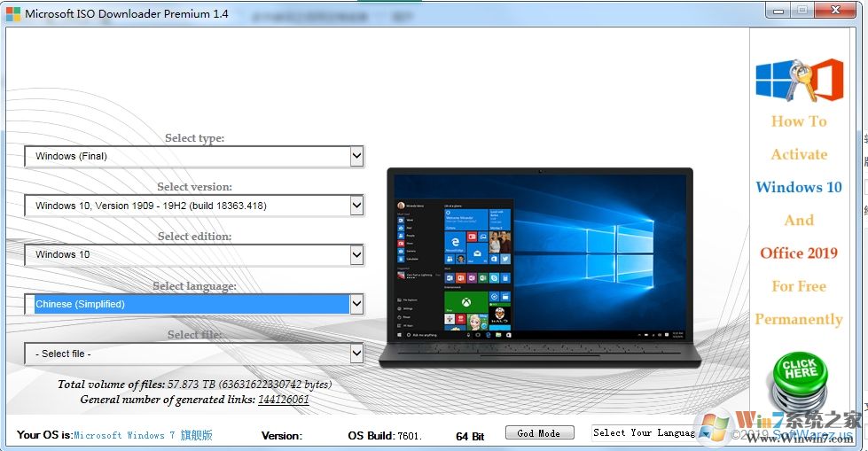This screenshot has height=451, width=868.
Task: Click the God Mode button
Action: tap(539, 432)
